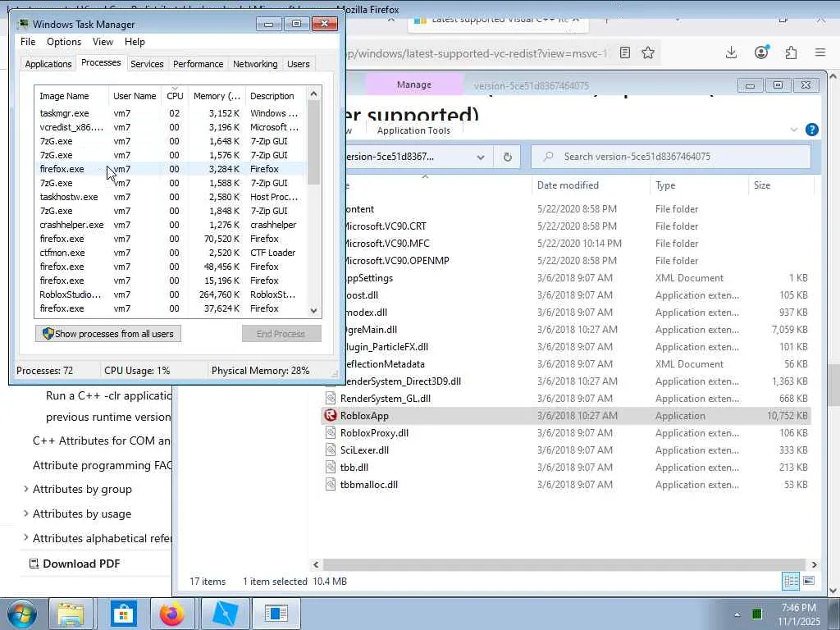Switch to the Users tab
The width and height of the screenshot is (840, 630).
298,64
